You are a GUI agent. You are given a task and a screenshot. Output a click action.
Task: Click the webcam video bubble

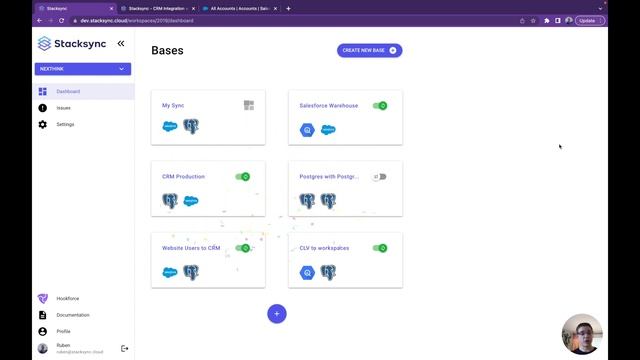pyautogui.click(x=582, y=334)
